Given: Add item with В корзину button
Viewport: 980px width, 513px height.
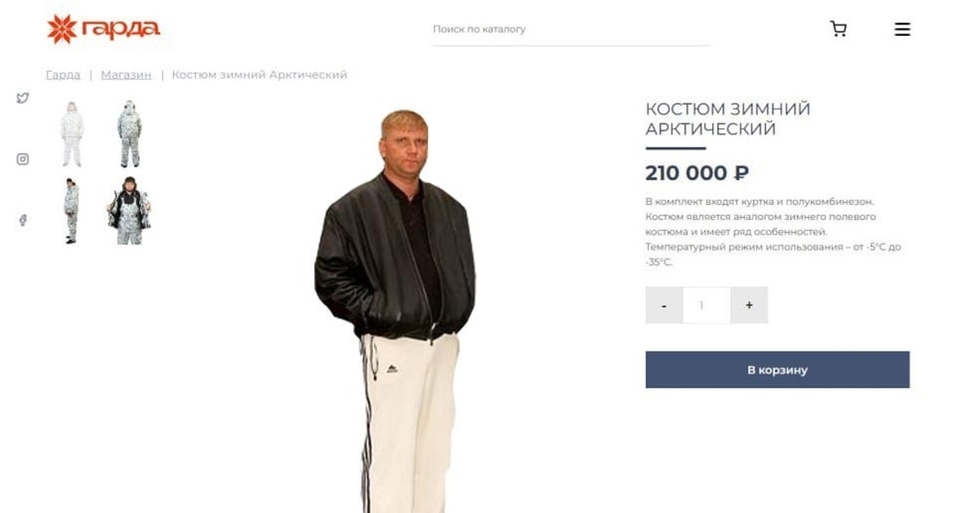Looking at the screenshot, I should tap(777, 370).
